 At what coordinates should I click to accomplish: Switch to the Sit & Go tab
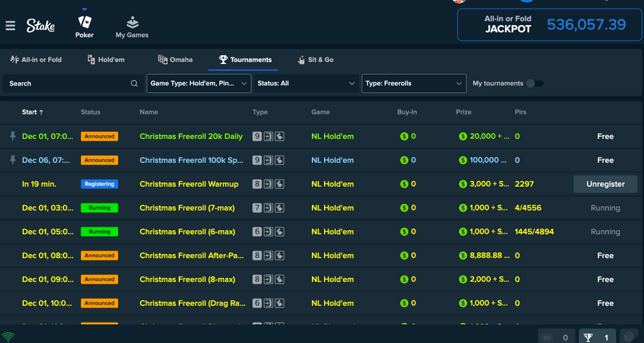click(x=315, y=60)
